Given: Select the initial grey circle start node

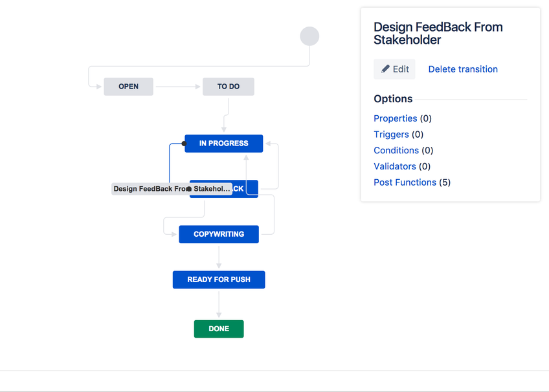Looking at the screenshot, I should tap(309, 36).
